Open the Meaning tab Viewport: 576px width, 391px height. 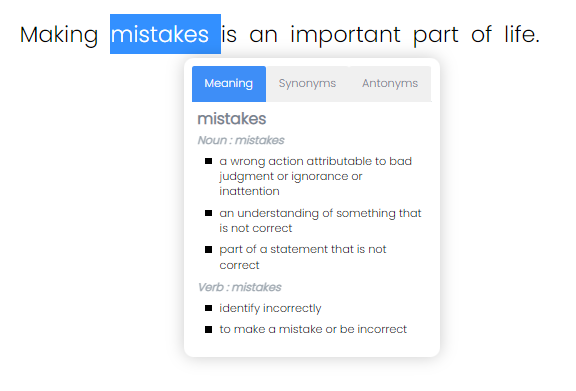(x=229, y=84)
